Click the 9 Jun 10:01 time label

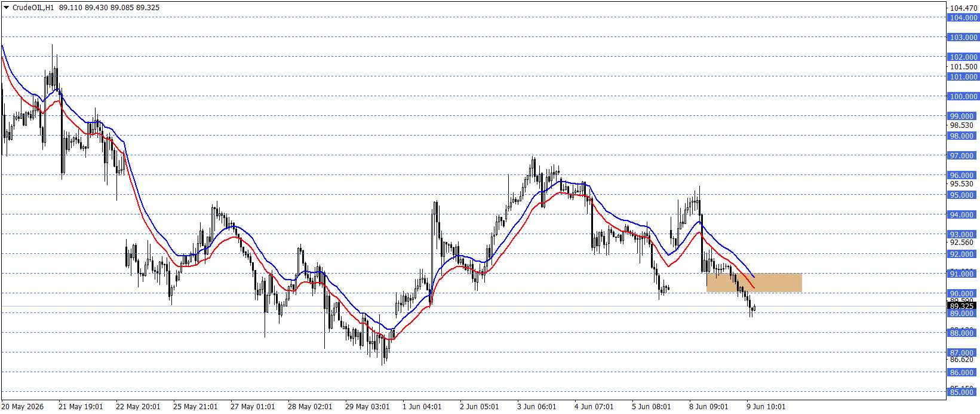coord(766,407)
